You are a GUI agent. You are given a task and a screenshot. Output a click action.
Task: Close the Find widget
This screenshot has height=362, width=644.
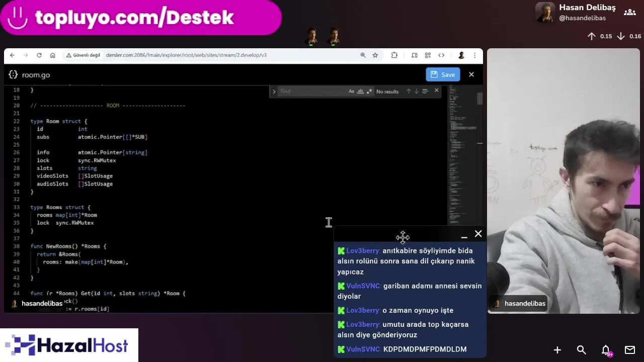[x=436, y=90]
